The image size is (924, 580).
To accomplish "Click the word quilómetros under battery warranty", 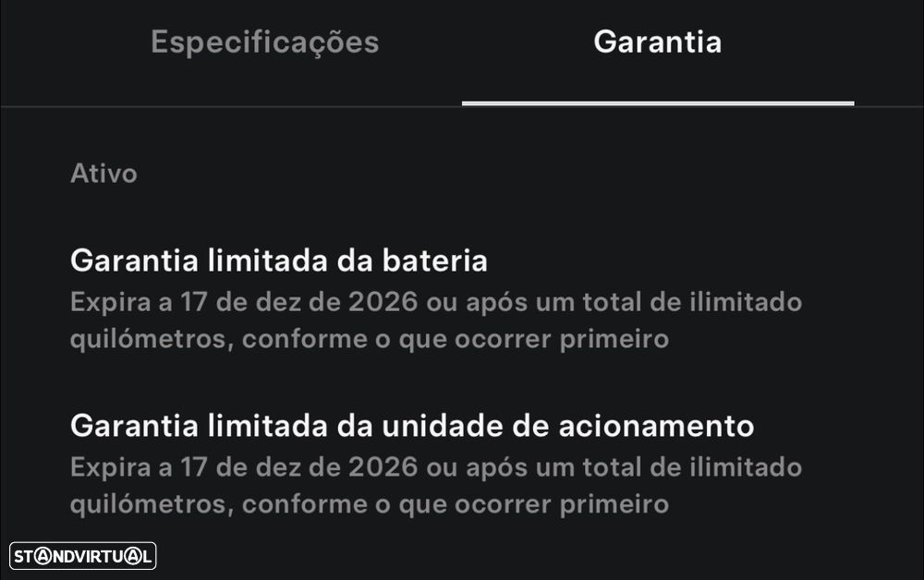I will (x=152, y=340).
